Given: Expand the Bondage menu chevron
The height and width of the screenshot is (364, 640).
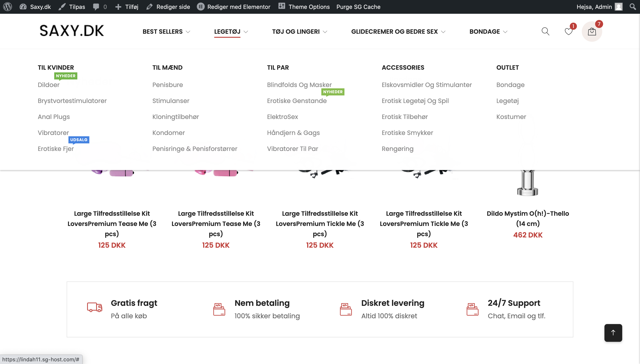Looking at the screenshot, I should (x=505, y=32).
